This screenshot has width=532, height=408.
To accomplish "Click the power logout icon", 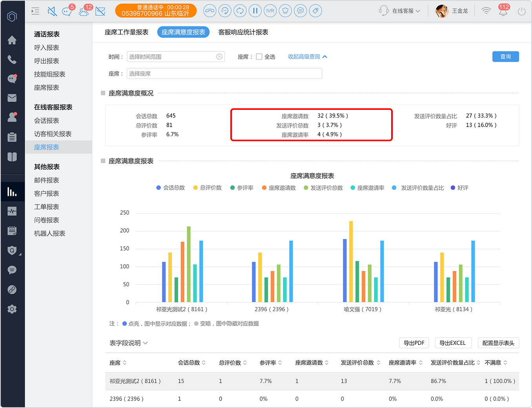I will 521,11.
